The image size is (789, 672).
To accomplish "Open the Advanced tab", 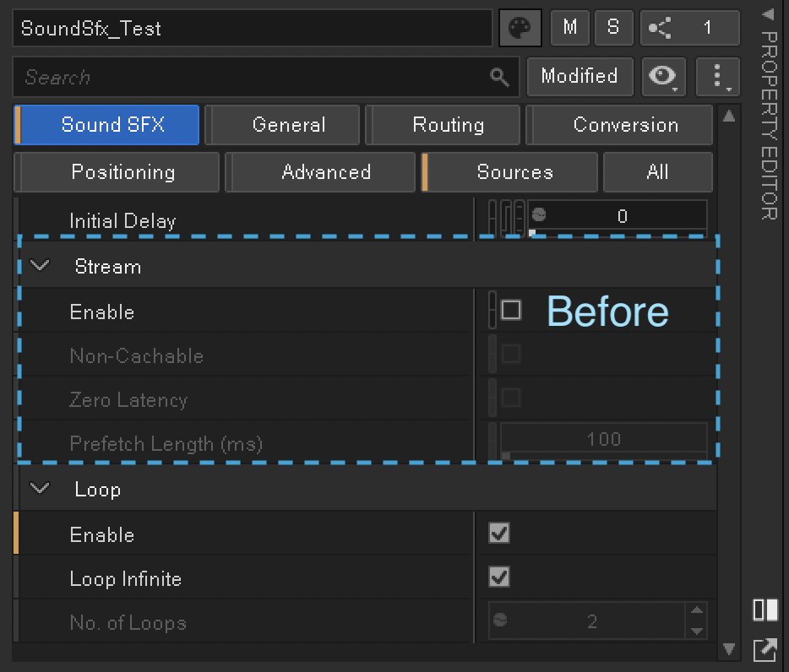I will coord(320,171).
